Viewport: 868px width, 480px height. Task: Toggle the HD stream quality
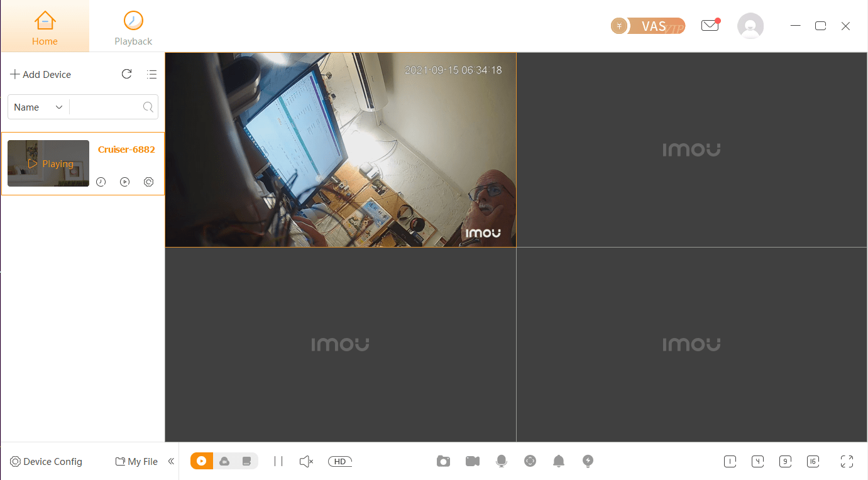(x=340, y=461)
